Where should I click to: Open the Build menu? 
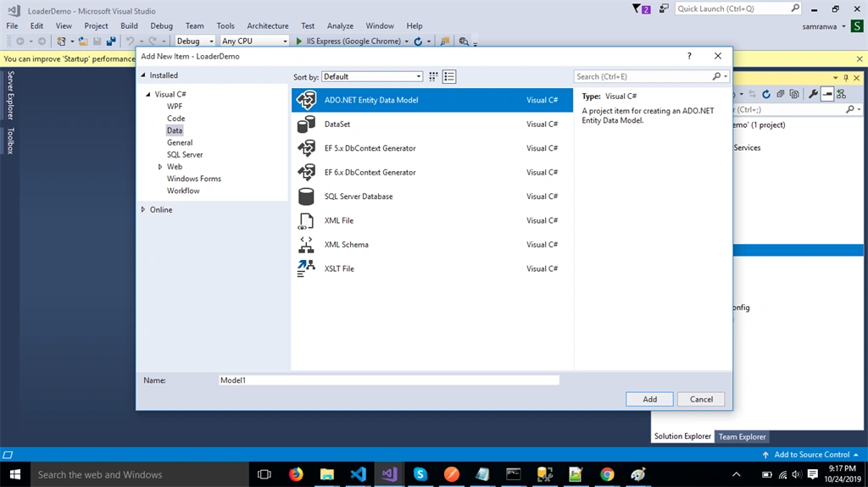129,26
